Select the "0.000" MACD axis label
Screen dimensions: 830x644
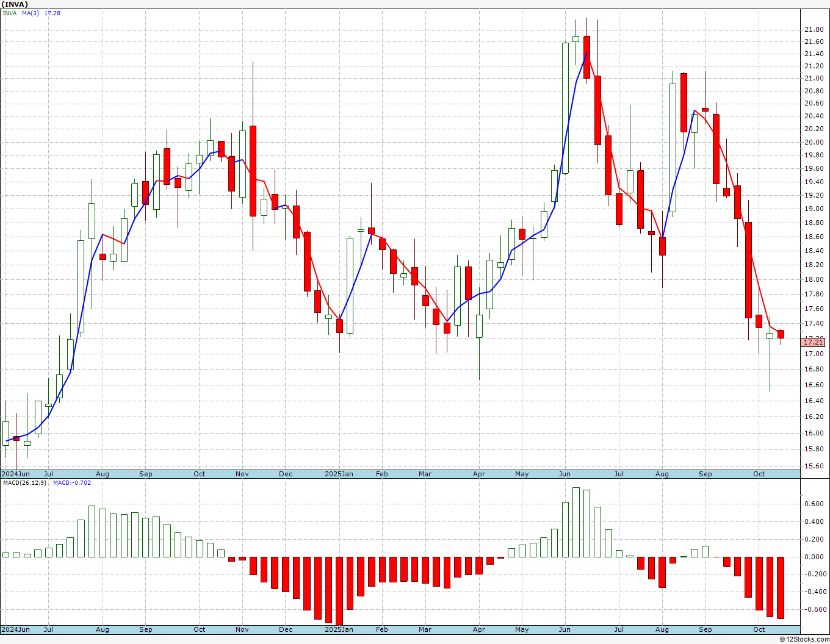814,557
